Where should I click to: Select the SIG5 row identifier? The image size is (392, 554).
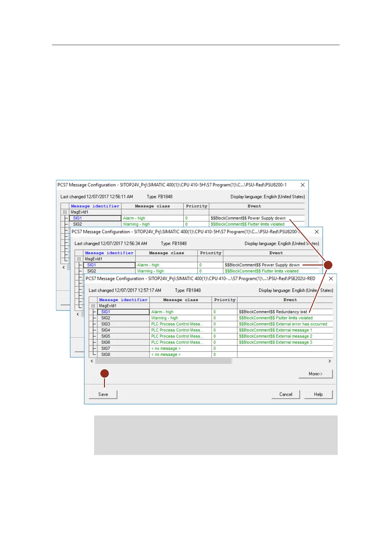pos(123,336)
